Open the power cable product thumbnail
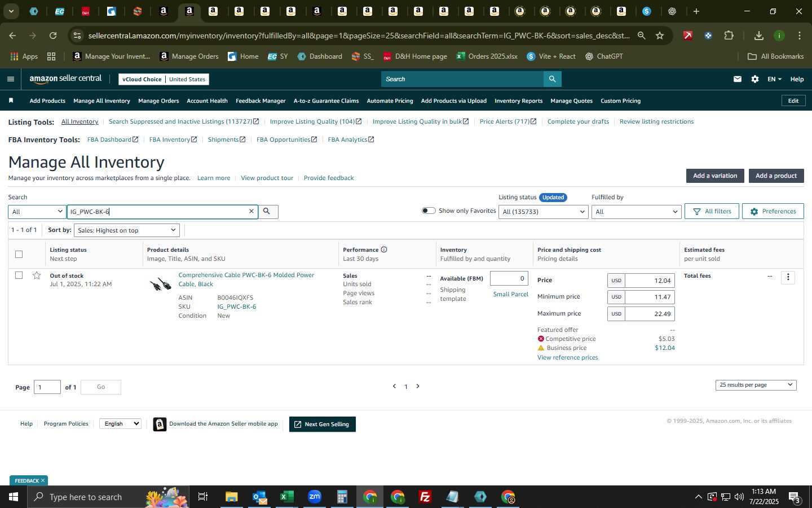The height and width of the screenshot is (508, 812). click(161, 284)
